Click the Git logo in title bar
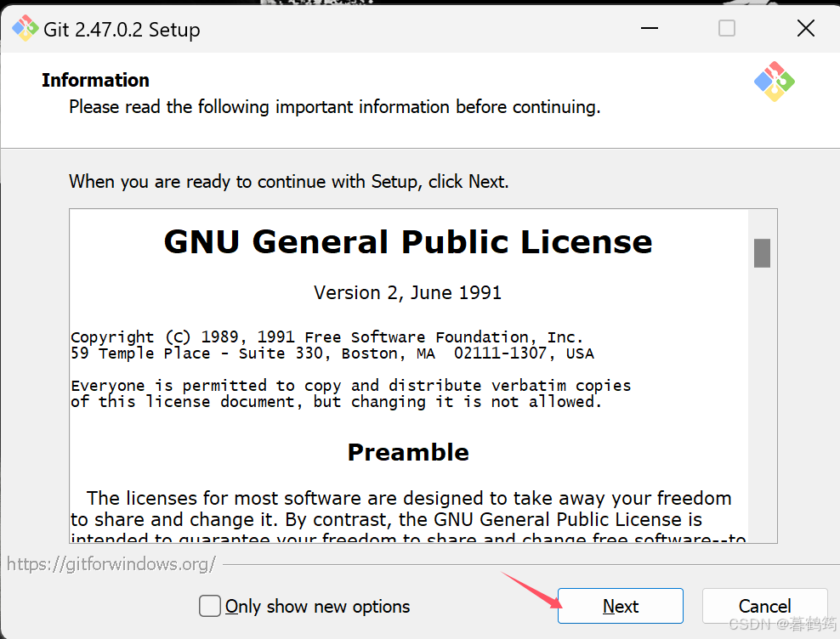 (x=25, y=28)
